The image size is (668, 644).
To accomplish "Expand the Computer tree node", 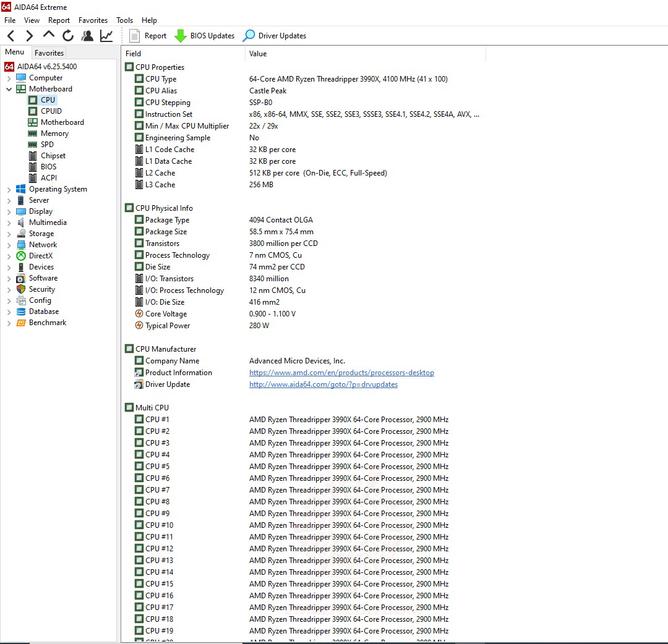I will (x=9, y=78).
